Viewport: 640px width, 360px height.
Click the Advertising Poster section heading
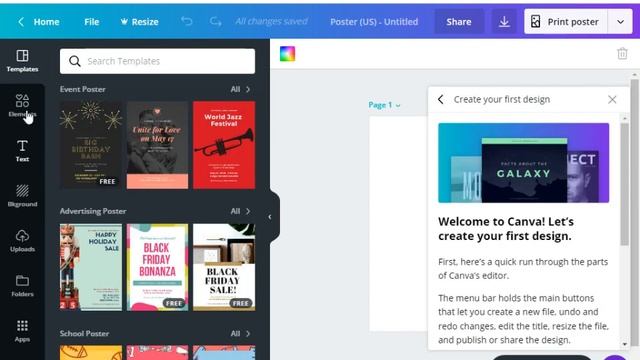93,211
